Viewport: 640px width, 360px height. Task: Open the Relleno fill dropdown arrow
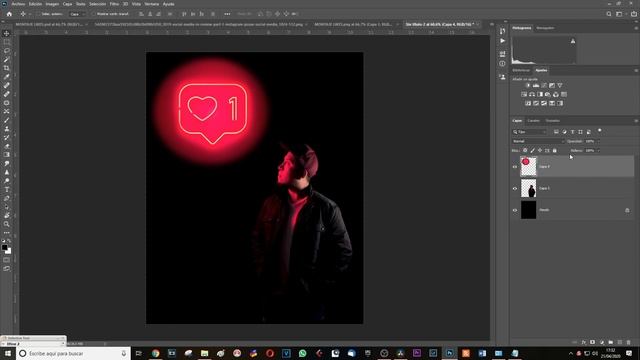(x=598, y=151)
